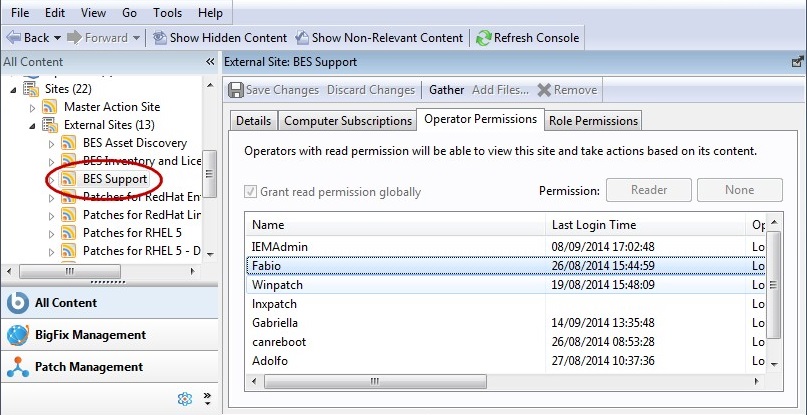Viewport: 807px width, 415px height.
Task: Click the None permission button
Action: pyautogui.click(x=740, y=190)
